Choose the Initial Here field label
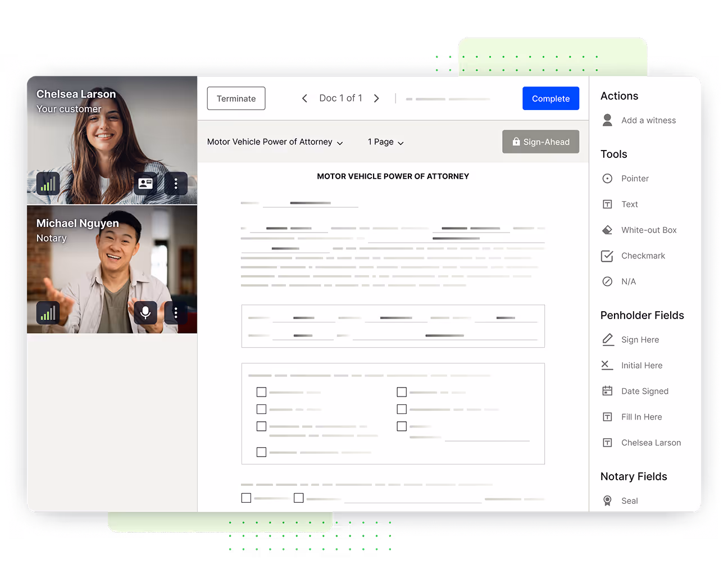The width and height of the screenshot is (728, 587). coord(641,366)
